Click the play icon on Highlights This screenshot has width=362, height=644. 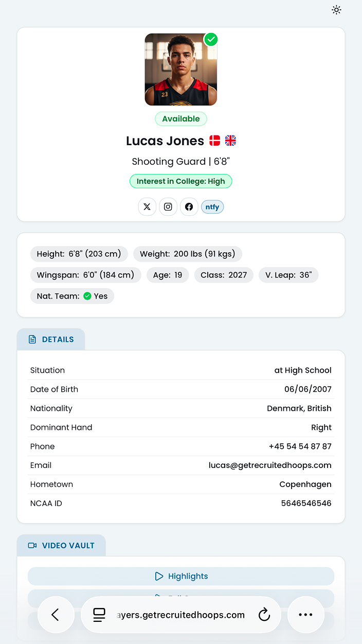point(159,576)
